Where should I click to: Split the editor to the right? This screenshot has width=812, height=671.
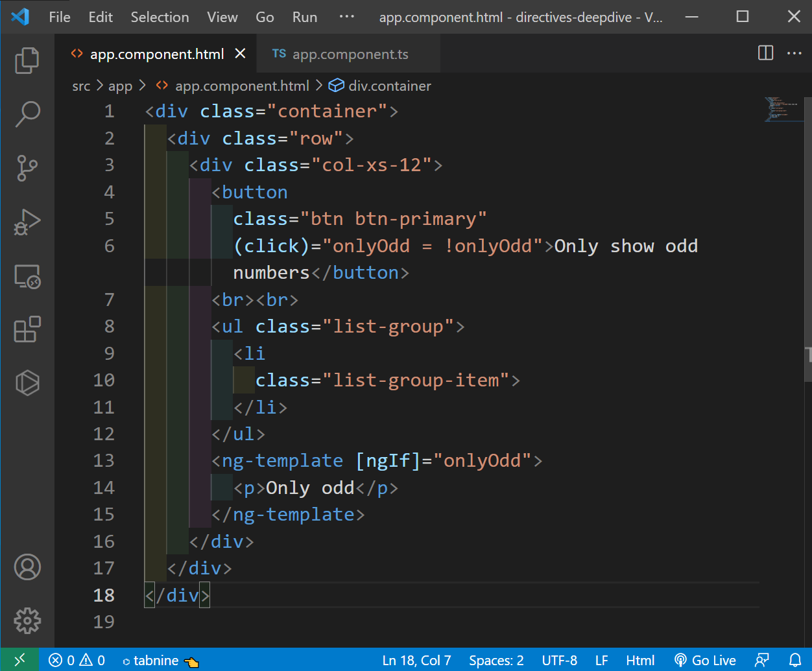(x=765, y=54)
